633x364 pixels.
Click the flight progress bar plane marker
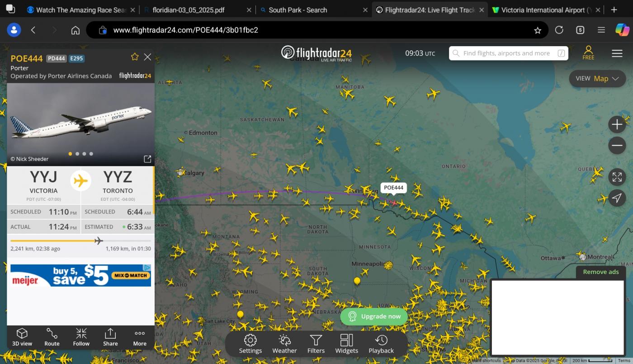tap(99, 241)
